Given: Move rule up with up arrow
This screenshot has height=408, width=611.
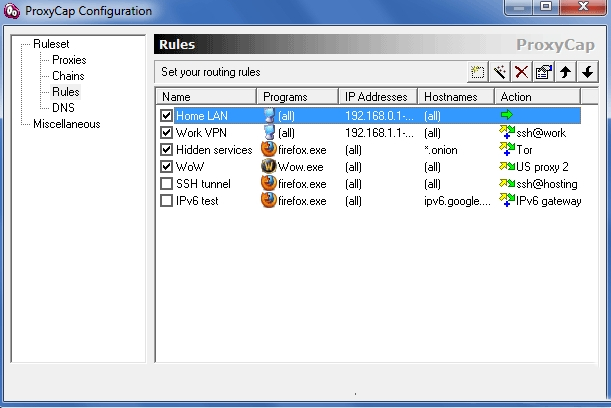Looking at the screenshot, I should [566, 72].
